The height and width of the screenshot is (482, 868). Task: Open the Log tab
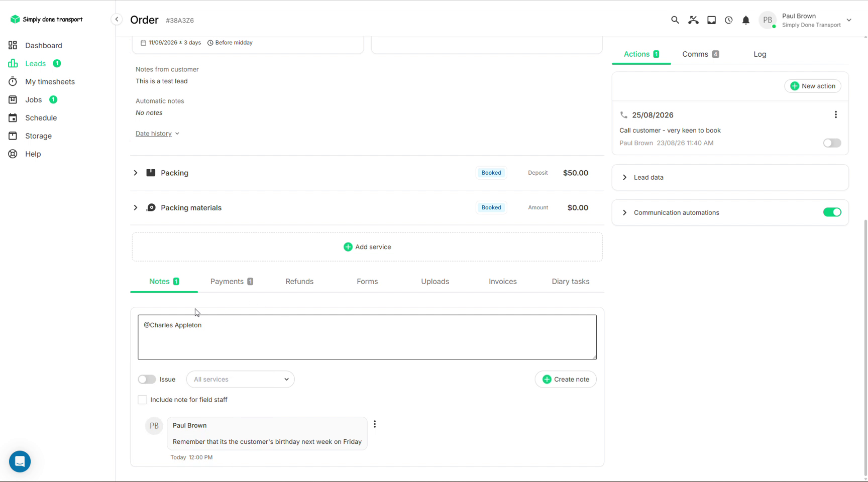click(759, 54)
